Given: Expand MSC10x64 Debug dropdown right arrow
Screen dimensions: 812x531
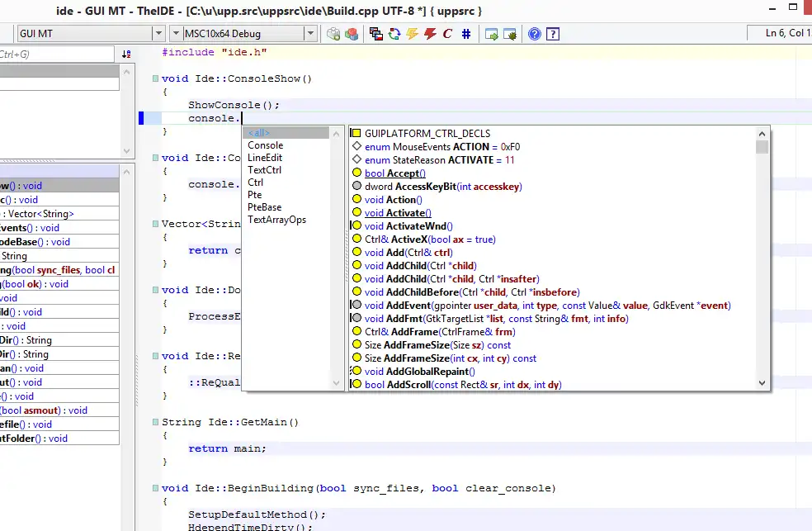Looking at the screenshot, I should tap(311, 34).
